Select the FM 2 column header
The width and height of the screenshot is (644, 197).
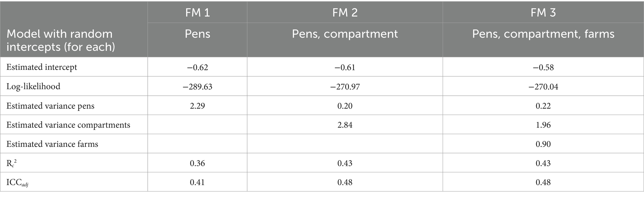(x=345, y=12)
